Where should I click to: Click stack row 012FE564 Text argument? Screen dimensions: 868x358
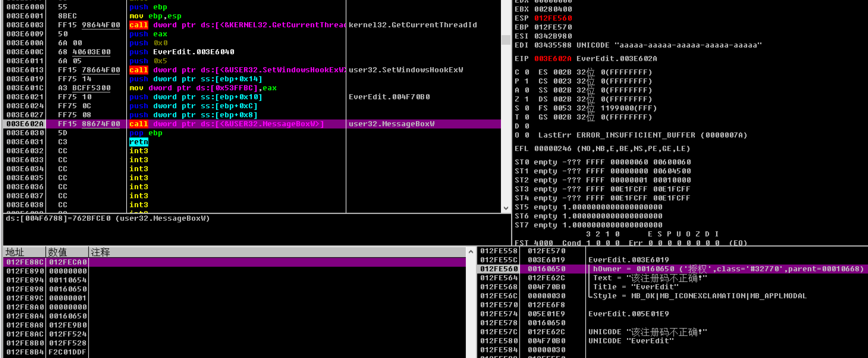pos(672,278)
